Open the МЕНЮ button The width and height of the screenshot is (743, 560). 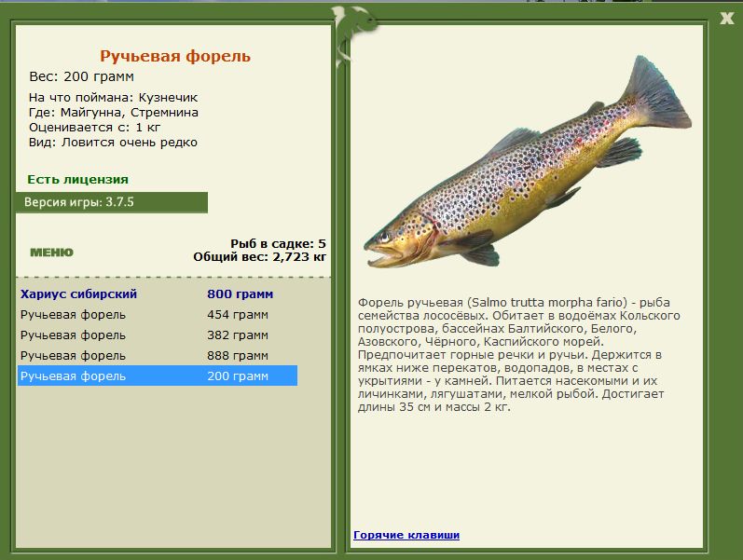pyautogui.click(x=51, y=253)
